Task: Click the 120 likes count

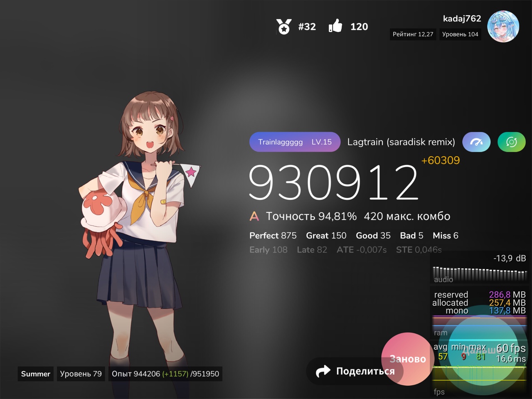Action: (x=359, y=27)
